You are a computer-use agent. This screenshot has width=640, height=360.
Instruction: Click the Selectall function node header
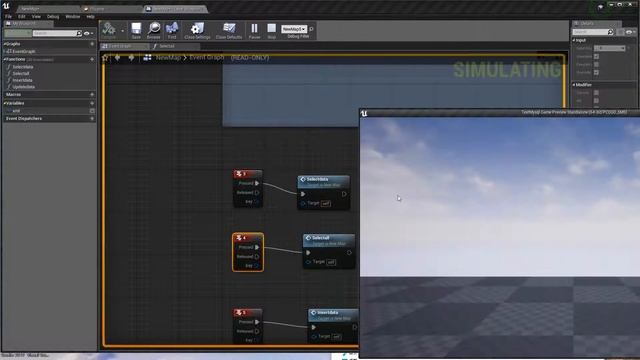(x=329, y=240)
